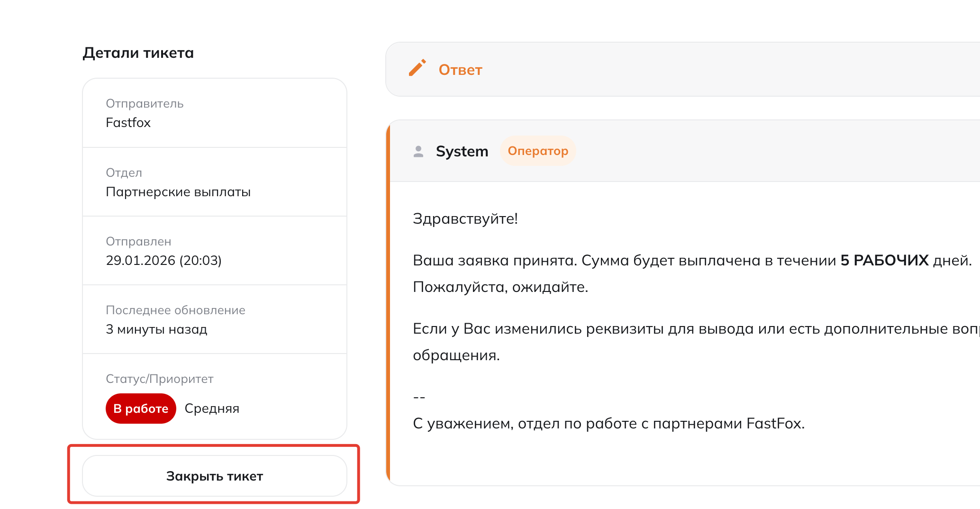This screenshot has width=980, height=509.
Task: Click the "Средняя" priority text
Action: click(212, 409)
